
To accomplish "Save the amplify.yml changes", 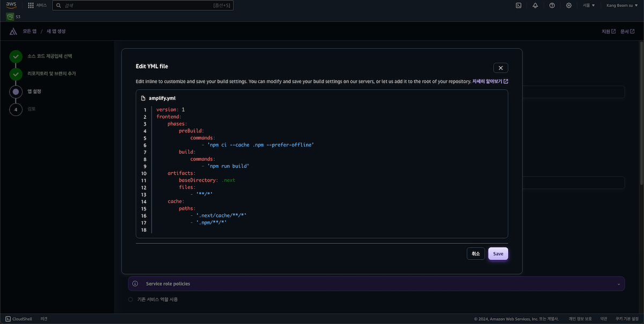I will click(498, 254).
